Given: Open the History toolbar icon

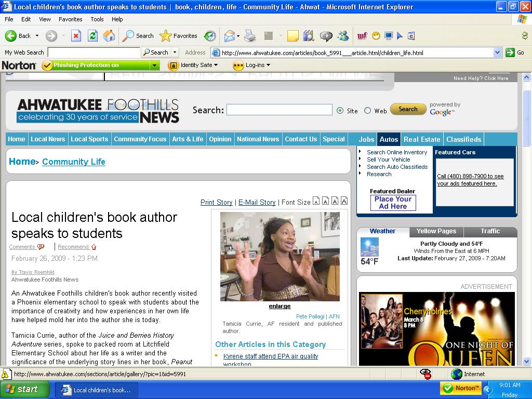Looking at the screenshot, I should (x=210, y=36).
